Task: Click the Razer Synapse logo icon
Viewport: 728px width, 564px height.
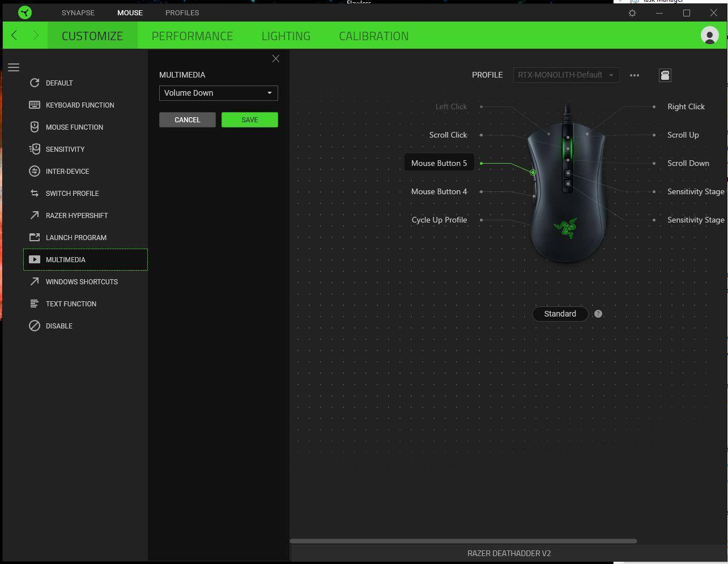Action: click(25, 12)
